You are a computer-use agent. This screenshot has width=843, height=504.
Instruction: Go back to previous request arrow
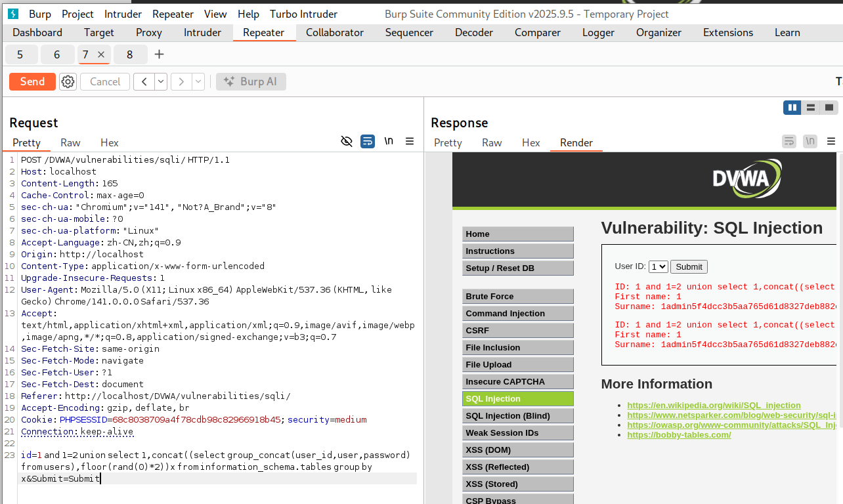click(144, 81)
